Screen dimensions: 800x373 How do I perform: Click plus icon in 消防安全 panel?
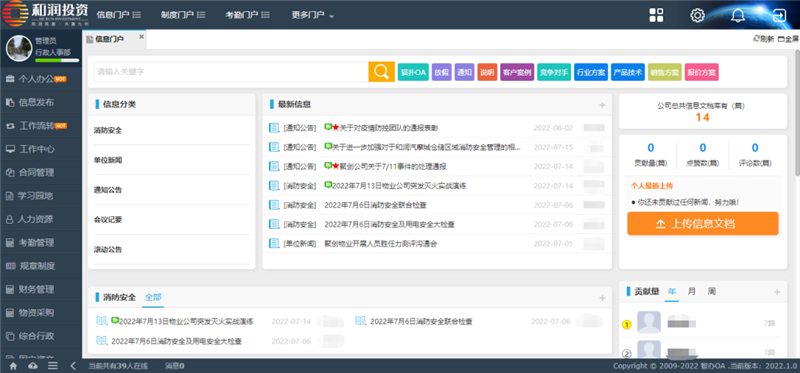click(x=602, y=297)
